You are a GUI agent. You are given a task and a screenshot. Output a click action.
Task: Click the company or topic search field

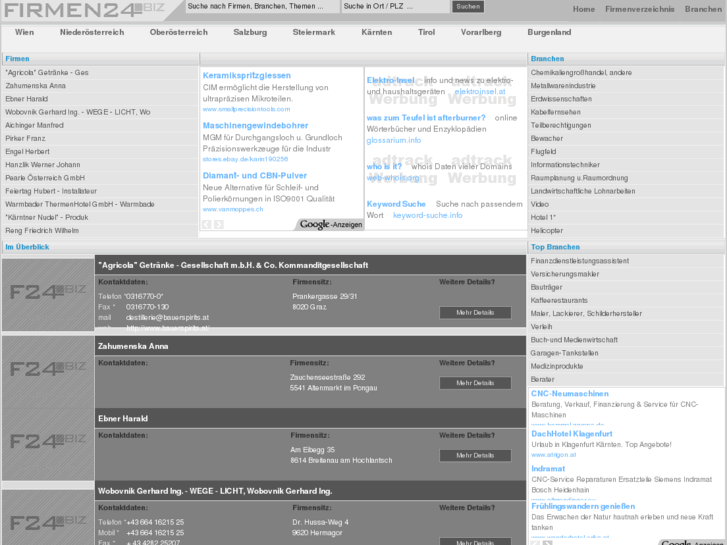pos(262,6)
